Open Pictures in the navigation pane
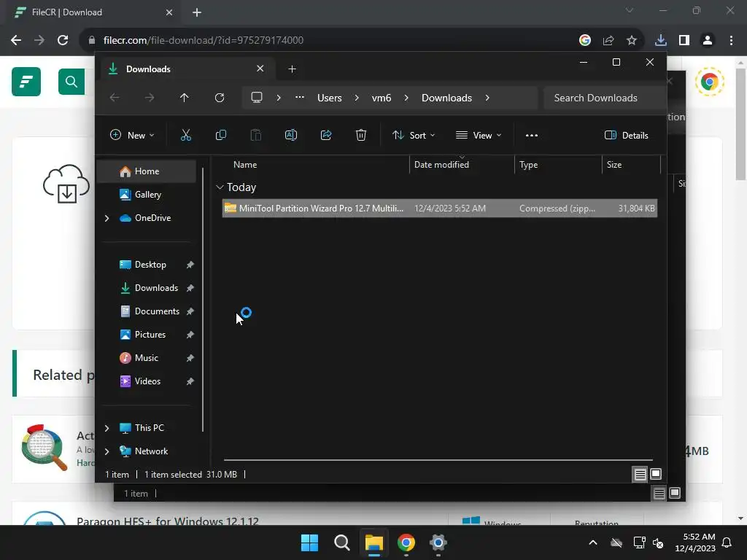The height and width of the screenshot is (560, 747). click(x=150, y=334)
